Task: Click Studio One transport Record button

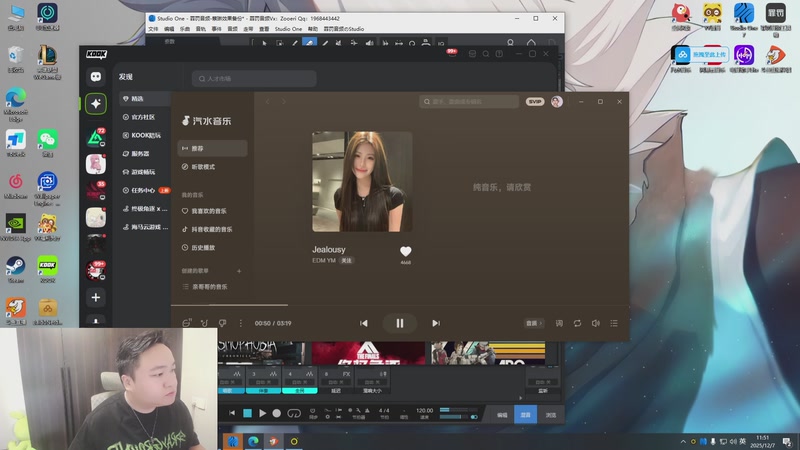Action: 277,413
